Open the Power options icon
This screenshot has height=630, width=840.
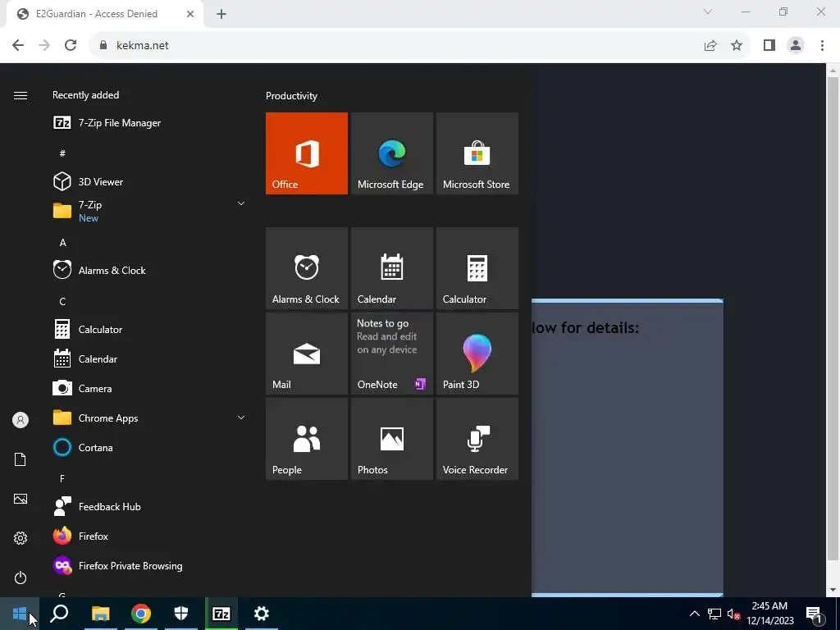[x=21, y=577]
